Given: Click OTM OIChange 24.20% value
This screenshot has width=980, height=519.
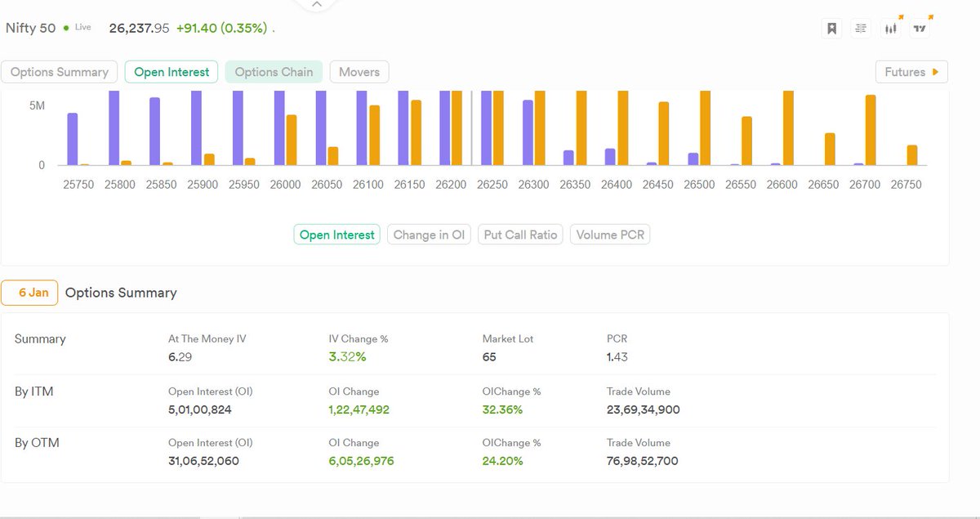Looking at the screenshot, I should pyautogui.click(x=503, y=461).
